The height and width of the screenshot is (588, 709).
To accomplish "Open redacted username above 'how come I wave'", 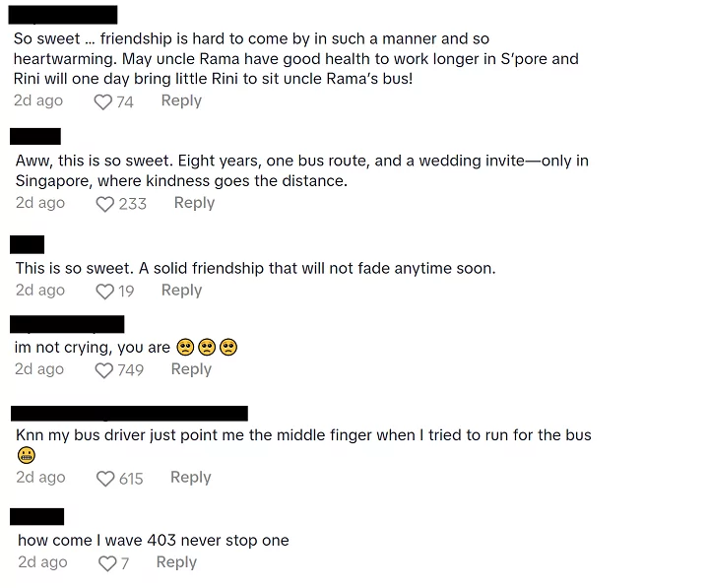I will coord(37,516).
